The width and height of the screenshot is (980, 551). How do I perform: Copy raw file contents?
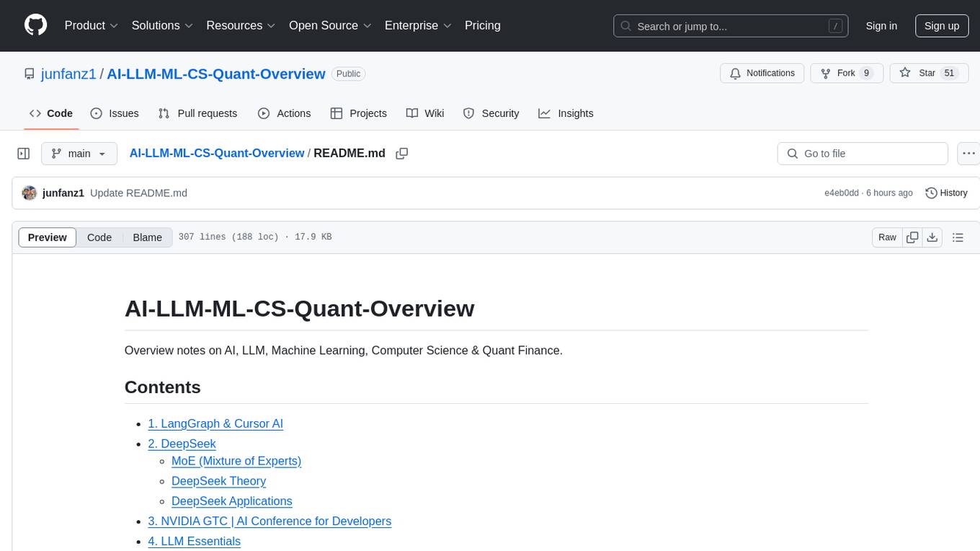tap(912, 237)
